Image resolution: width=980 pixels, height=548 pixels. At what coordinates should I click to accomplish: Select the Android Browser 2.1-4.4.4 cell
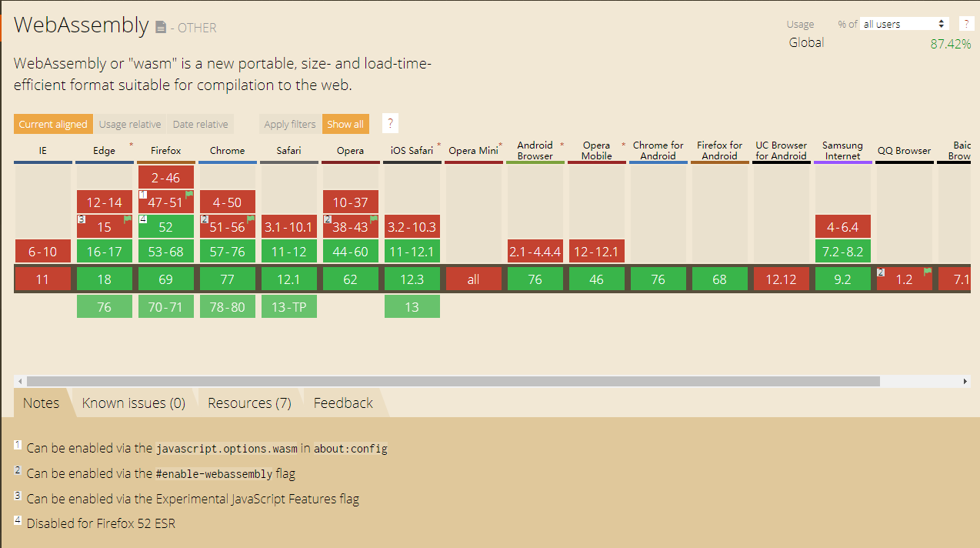[535, 252]
